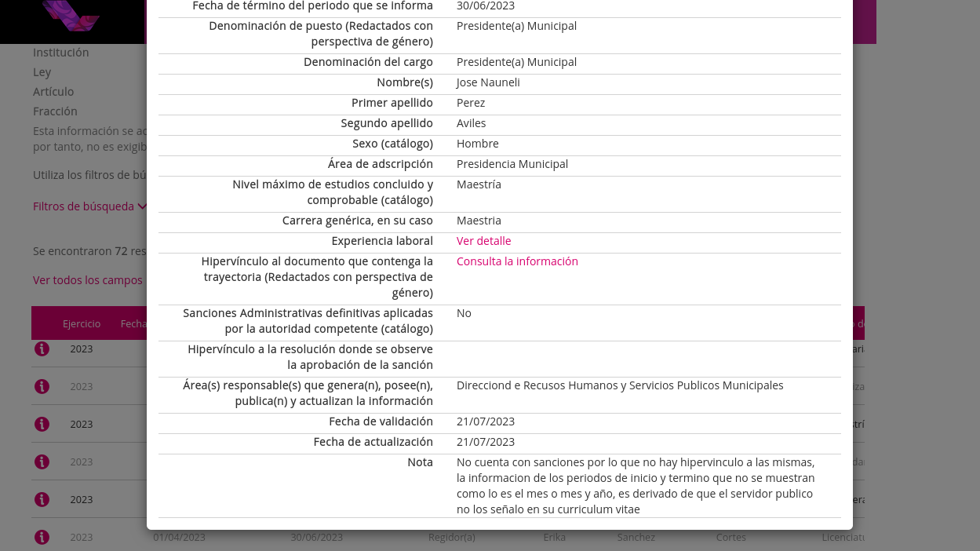Select the Jose Nauneli name value
Viewport: 980px width, 551px height.
pos(488,82)
